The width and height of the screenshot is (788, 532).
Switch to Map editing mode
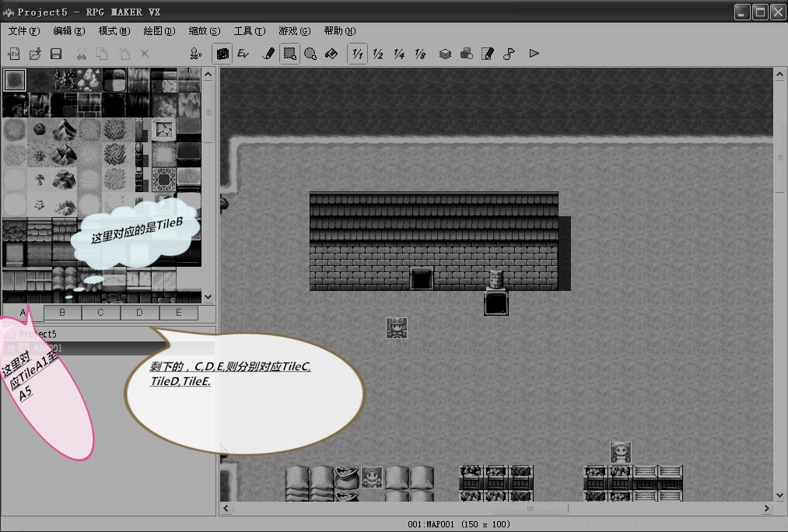(x=222, y=54)
